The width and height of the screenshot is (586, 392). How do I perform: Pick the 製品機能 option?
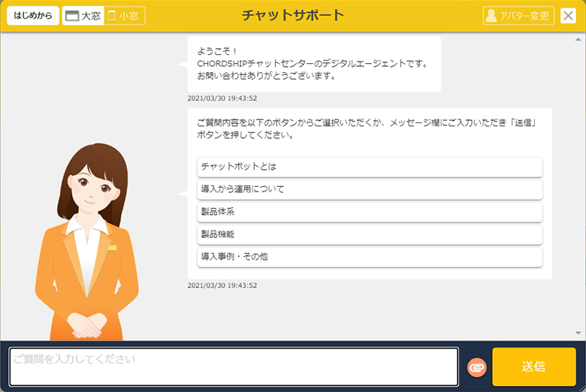coord(369,234)
